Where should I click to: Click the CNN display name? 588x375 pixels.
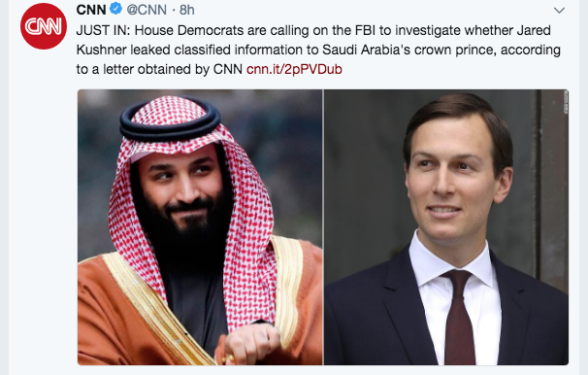click(x=91, y=10)
